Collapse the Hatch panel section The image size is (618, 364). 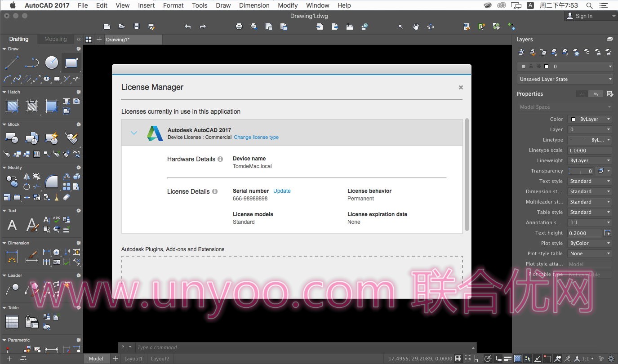[x=4, y=92]
